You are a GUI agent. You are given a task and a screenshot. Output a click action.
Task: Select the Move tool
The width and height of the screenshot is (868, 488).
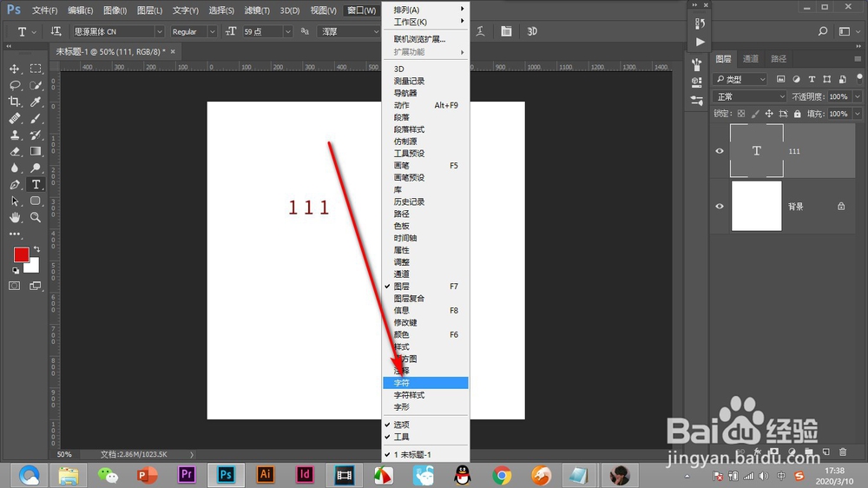[x=15, y=69]
